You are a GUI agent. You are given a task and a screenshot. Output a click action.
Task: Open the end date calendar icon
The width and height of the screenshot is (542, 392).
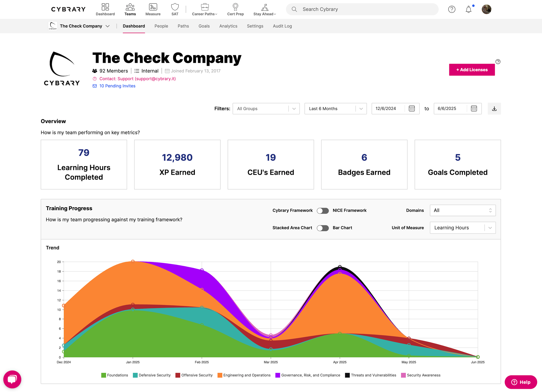pyautogui.click(x=474, y=109)
